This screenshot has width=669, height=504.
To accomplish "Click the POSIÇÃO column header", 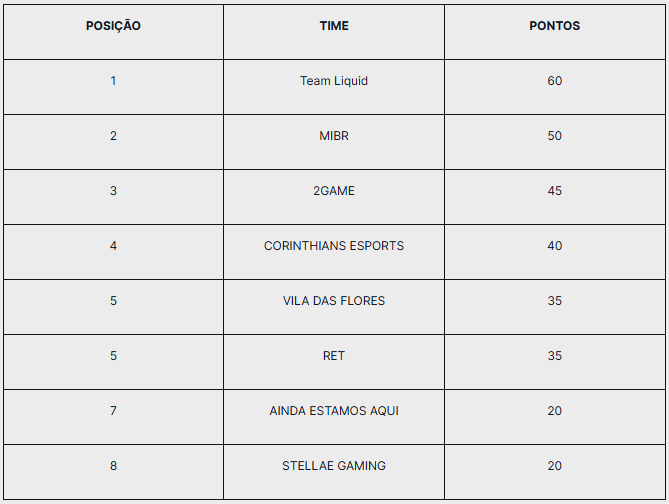I will pyautogui.click(x=113, y=26).
